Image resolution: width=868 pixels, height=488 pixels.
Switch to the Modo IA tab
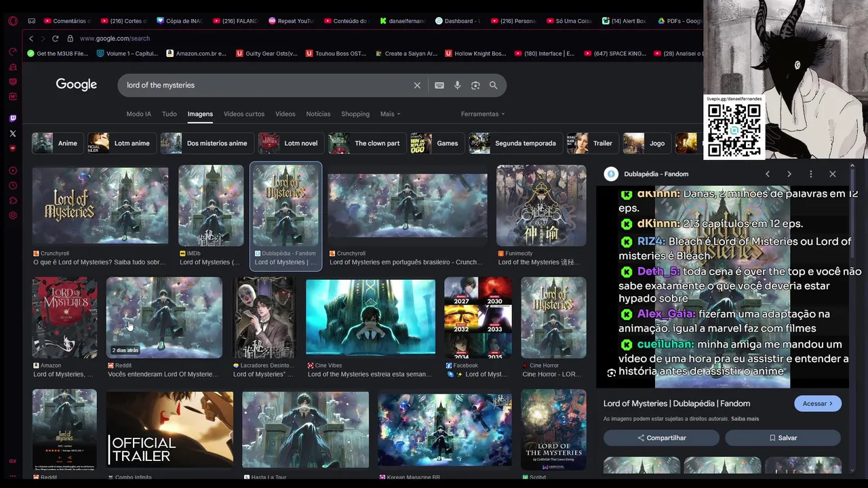pyautogui.click(x=139, y=114)
